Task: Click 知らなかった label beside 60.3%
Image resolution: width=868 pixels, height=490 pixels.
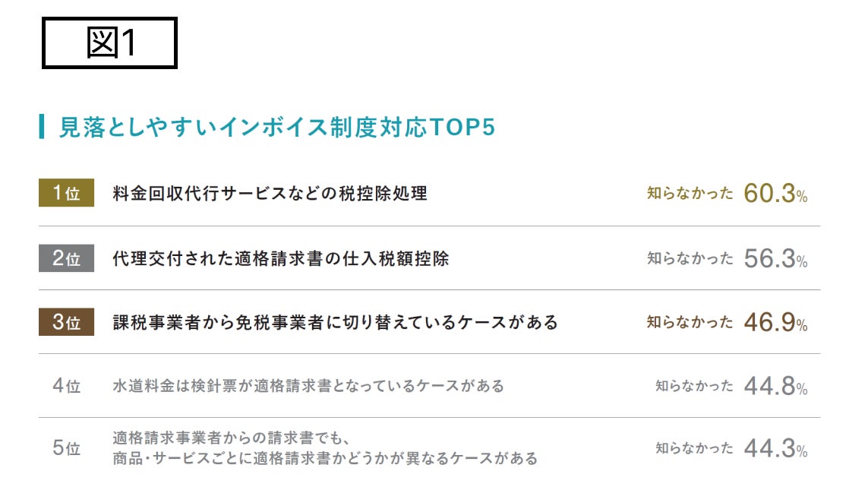Action: pos(690,194)
